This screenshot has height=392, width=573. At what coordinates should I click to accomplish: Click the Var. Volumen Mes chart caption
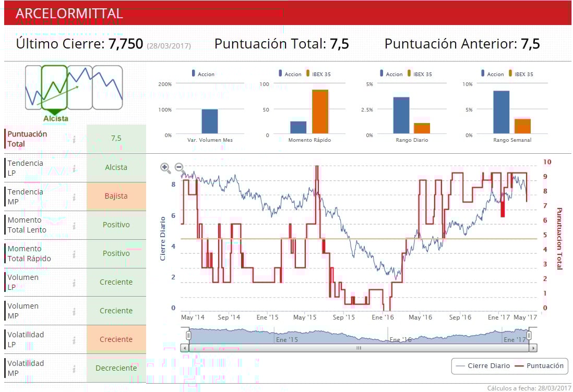[x=210, y=140]
